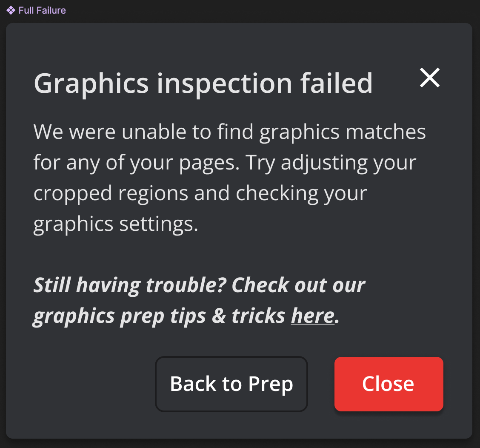The image size is (480, 448).
Task: Click the red Close button
Action: tap(389, 384)
